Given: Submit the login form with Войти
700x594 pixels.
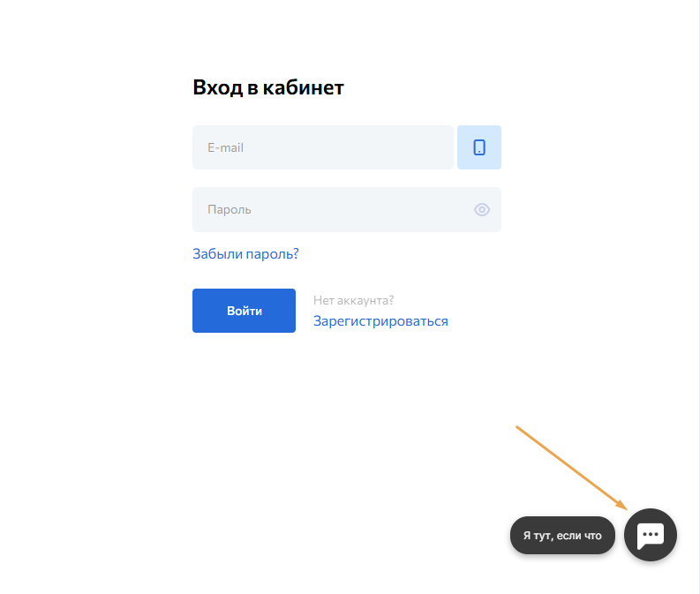Looking at the screenshot, I should [244, 311].
